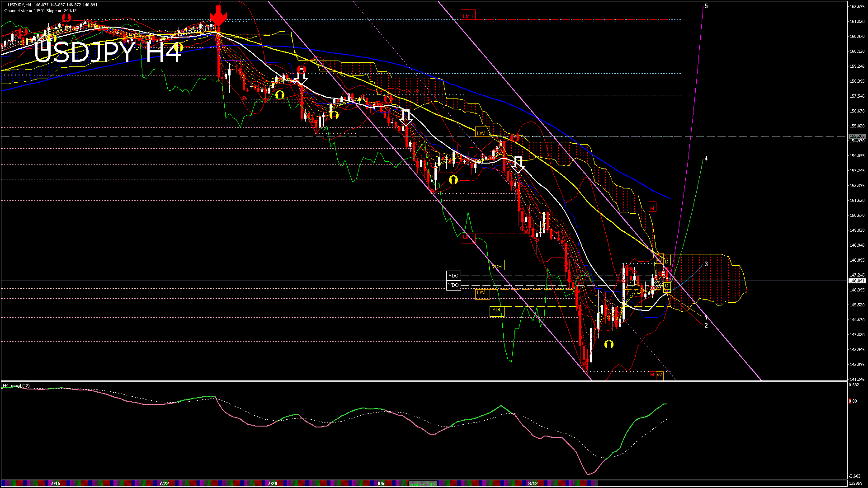
Task: Select the red M box above the cloud
Action: (x=652, y=208)
